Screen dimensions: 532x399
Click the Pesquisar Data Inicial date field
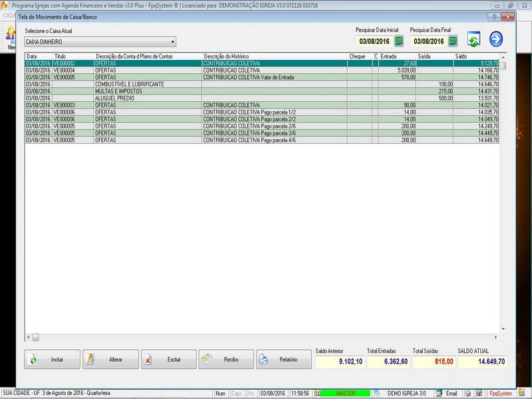(374, 41)
